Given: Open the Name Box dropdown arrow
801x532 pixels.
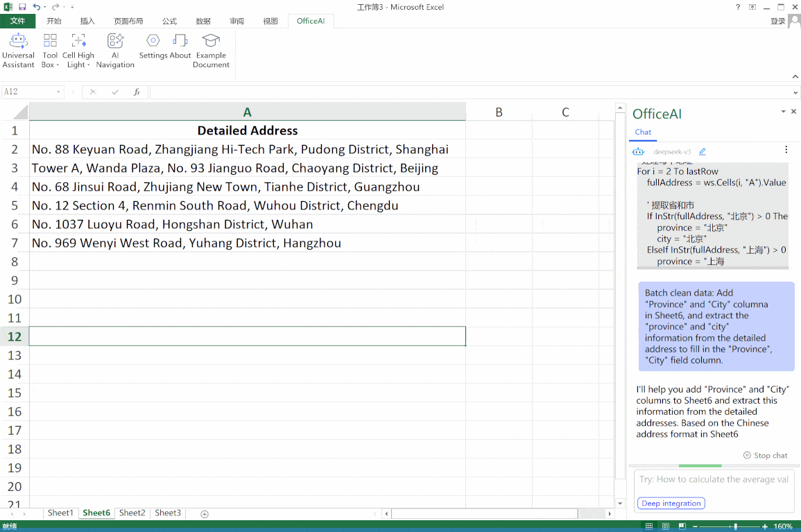Looking at the screenshot, I should pos(58,92).
